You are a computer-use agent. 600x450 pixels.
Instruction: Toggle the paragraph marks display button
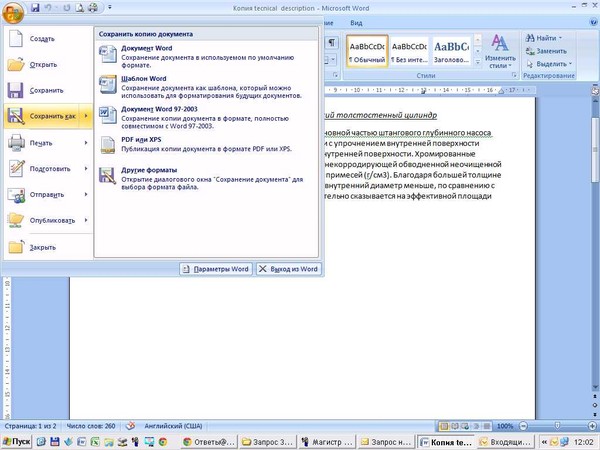[332, 44]
